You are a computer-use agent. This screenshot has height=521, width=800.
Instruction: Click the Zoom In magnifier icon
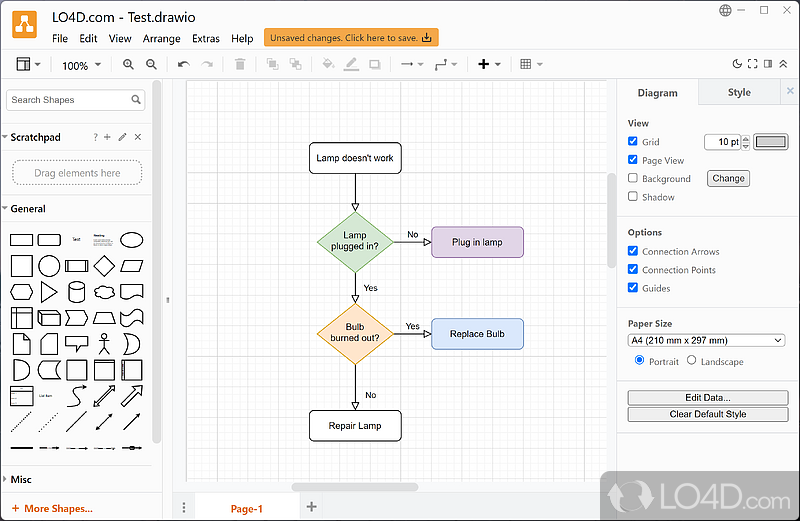(x=128, y=64)
